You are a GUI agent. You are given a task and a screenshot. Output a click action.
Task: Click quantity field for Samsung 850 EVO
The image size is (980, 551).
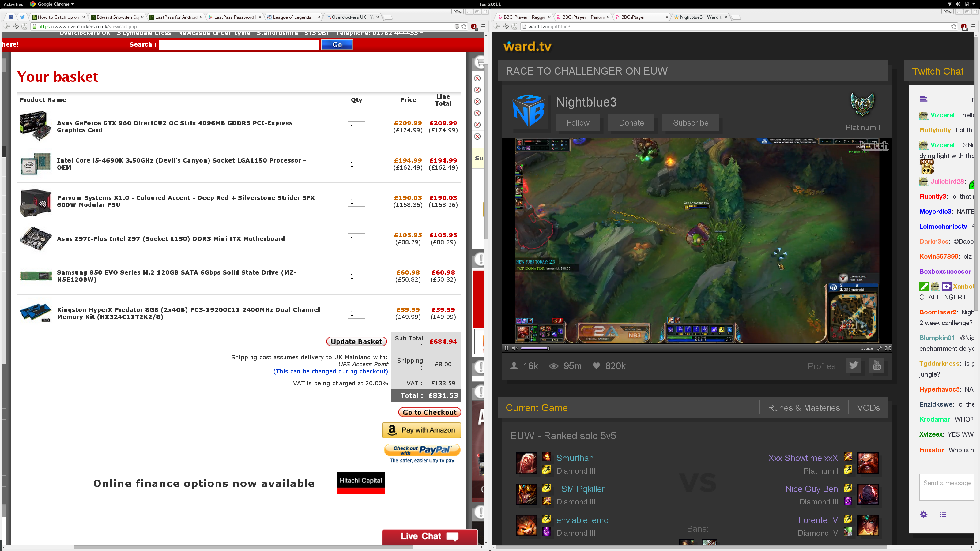click(x=356, y=276)
